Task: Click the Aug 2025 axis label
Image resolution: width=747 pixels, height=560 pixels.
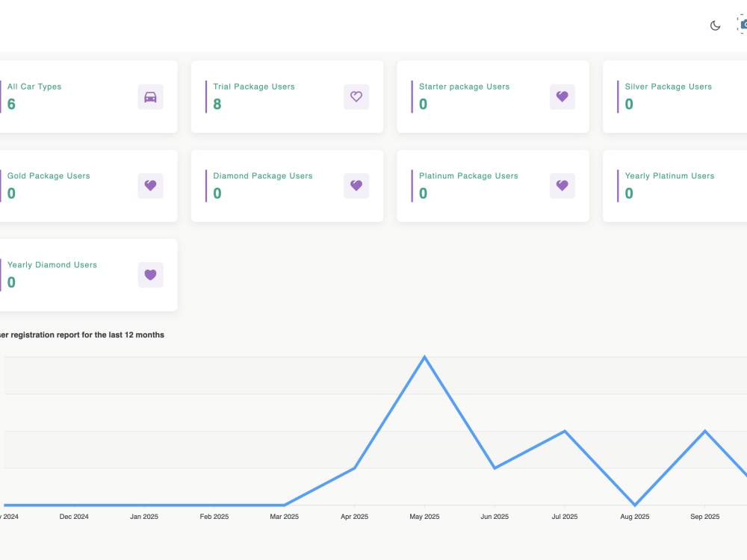Action: tap(635, 517)
